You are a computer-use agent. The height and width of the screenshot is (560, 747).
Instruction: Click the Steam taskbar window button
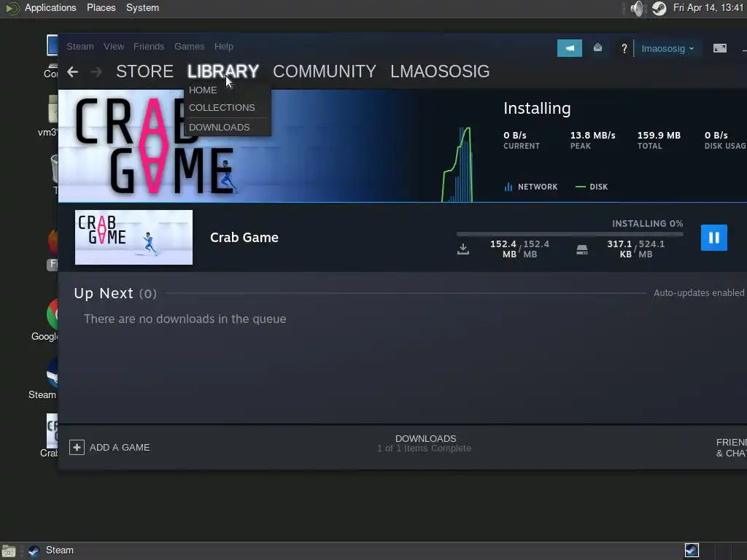point(52,551)
